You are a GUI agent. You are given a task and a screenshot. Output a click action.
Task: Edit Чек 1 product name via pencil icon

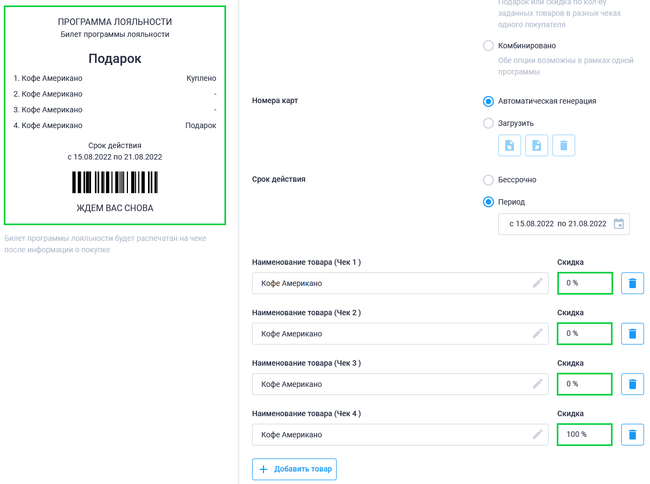538,283
